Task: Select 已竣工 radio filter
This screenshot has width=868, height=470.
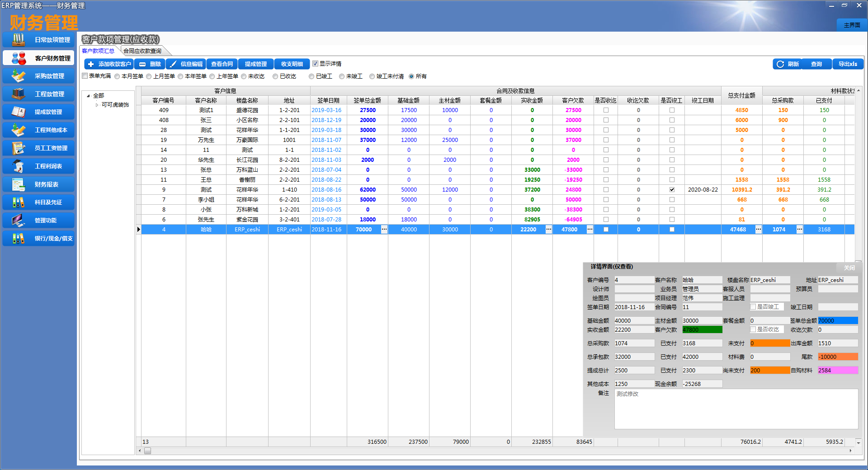Action: click(311, 76)
